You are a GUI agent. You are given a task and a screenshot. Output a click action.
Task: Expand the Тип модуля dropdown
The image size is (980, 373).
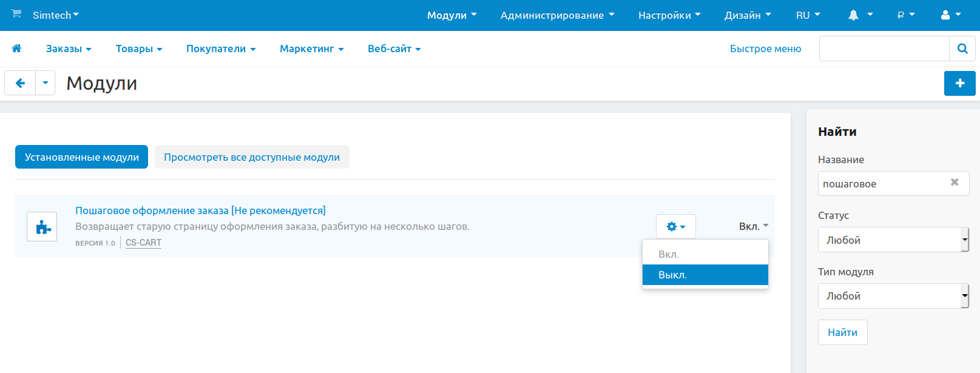[x=893, y=296]
